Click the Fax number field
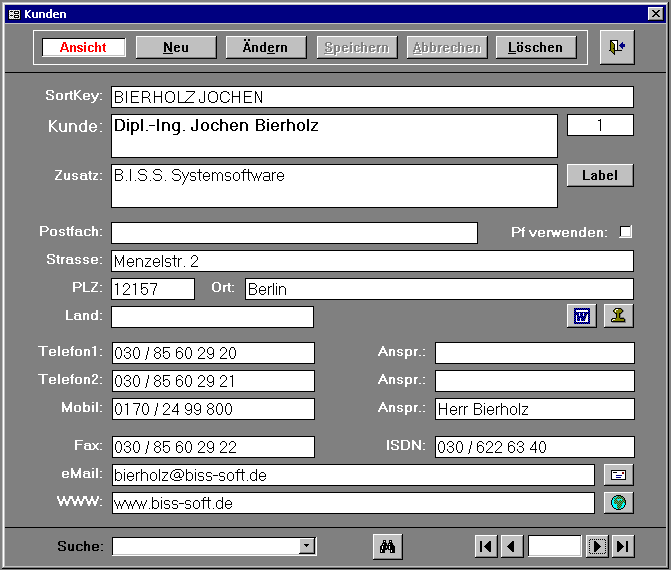 pyautogui.click(x=213, y=447)
